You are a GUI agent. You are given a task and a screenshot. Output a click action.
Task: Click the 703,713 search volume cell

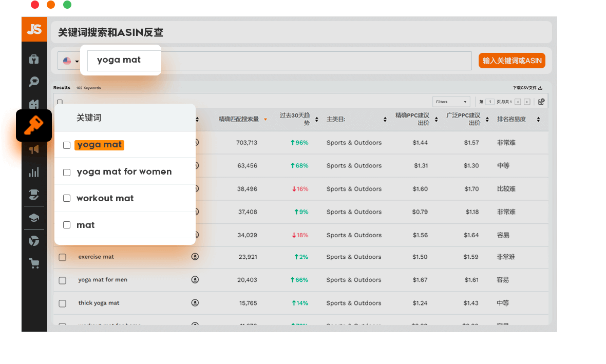(247, 143)
